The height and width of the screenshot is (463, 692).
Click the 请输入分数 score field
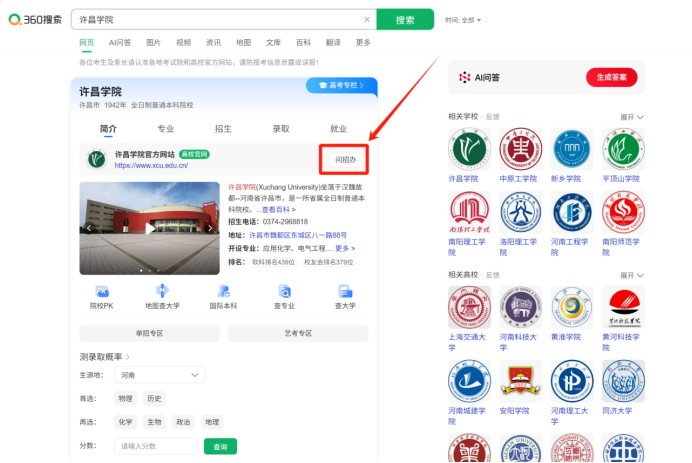(156, 446)
